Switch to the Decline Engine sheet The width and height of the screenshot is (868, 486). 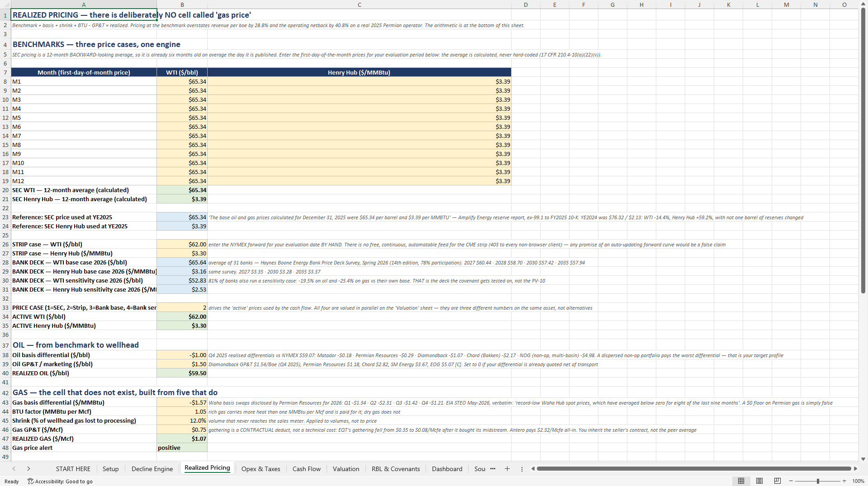[x=152, y=469]
